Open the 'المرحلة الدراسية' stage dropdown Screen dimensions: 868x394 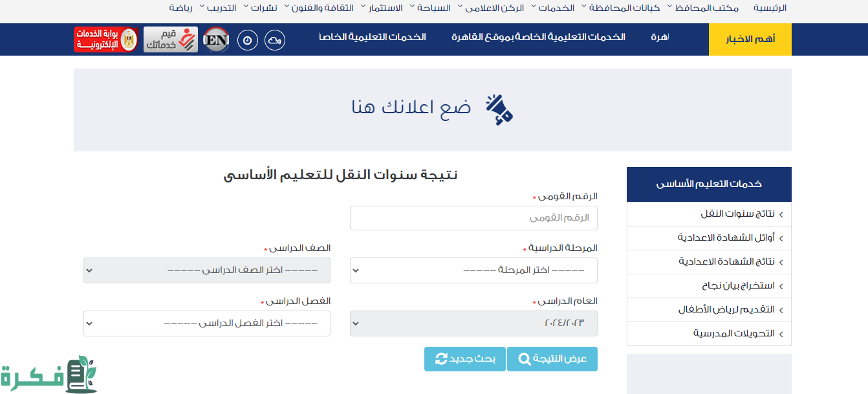tap(473, 270)
